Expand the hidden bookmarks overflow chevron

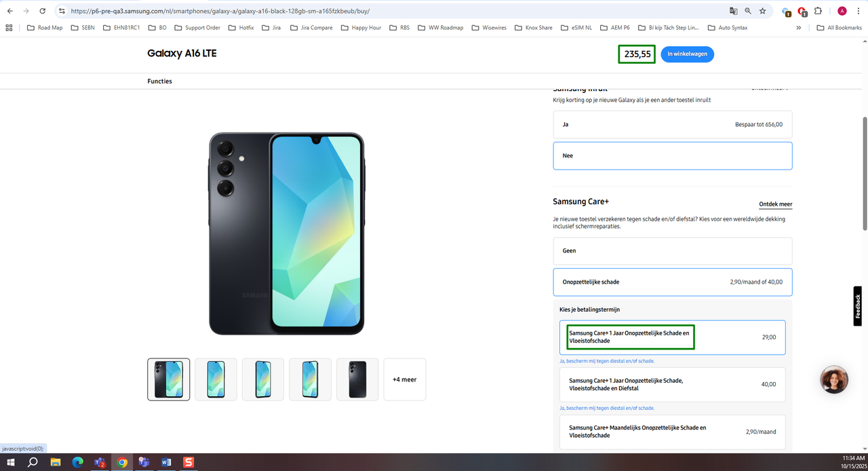tap(798, 28)
